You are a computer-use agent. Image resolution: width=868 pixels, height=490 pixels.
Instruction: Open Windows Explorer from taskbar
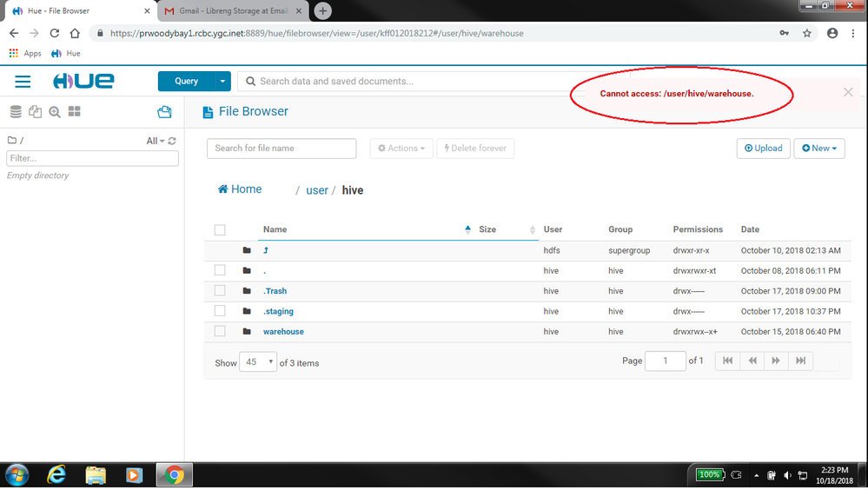pos(96,475)
